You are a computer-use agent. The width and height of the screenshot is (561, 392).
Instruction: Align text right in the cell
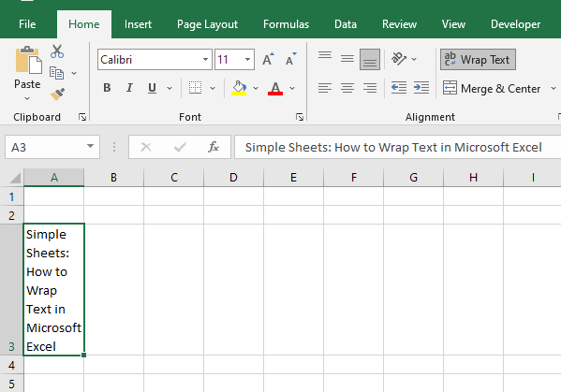pos(370,88)
